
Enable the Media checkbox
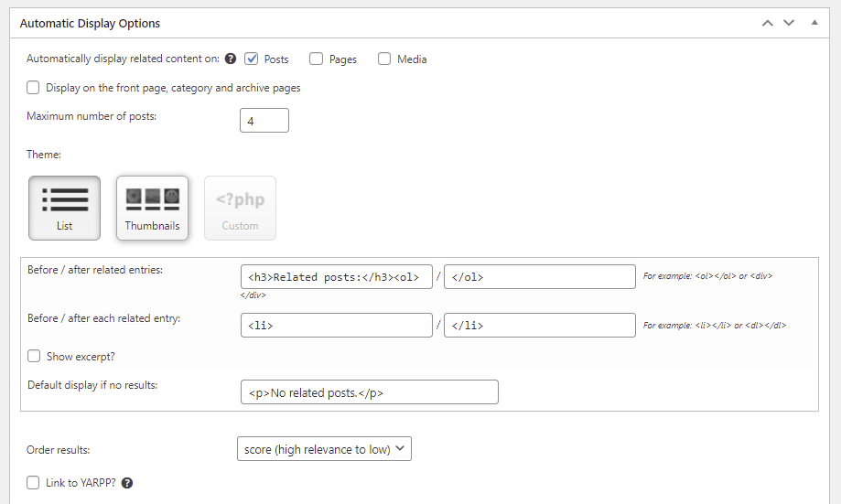point(384,59)
